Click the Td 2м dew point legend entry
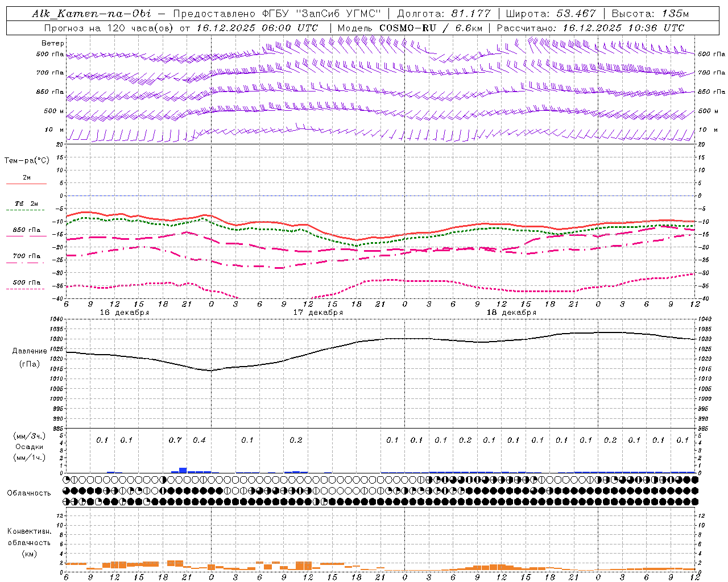 click(x=27, y=203)
